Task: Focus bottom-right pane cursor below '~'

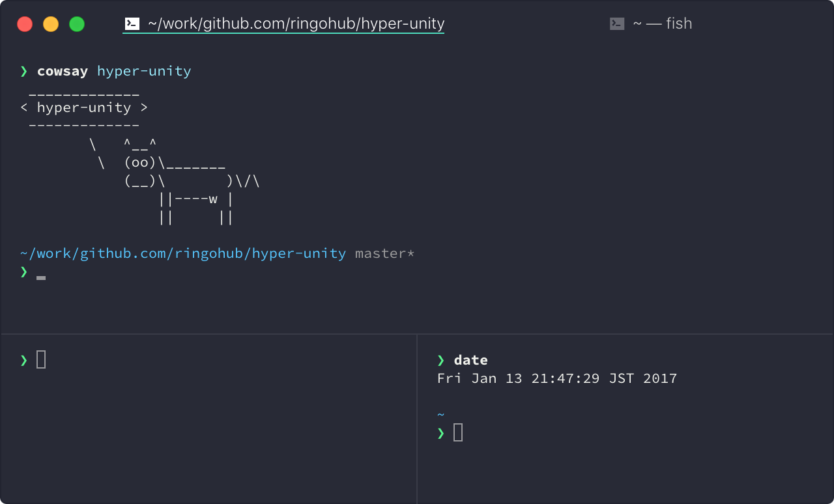Action: [458, 432]
